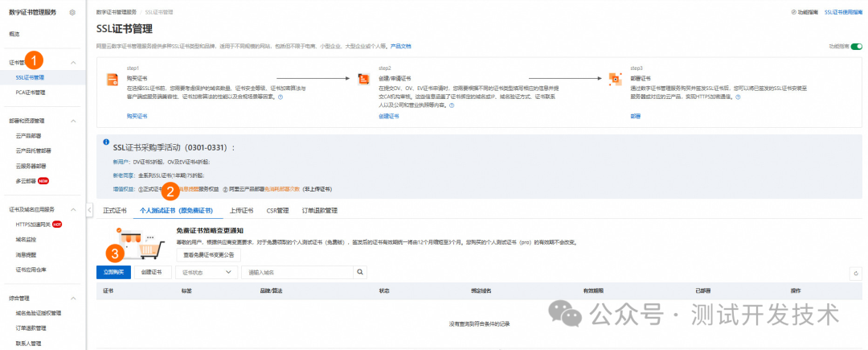Viewport: 868px width, 350px height.
Task: Click the step2 创建/申请证书 orange icon
Action: click(x=364, y=79)
